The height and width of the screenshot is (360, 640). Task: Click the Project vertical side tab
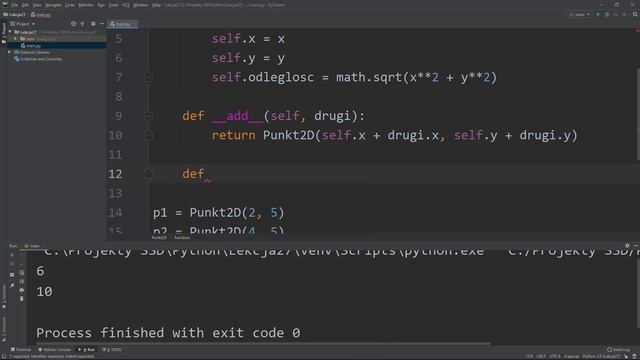tap(4, 33)
